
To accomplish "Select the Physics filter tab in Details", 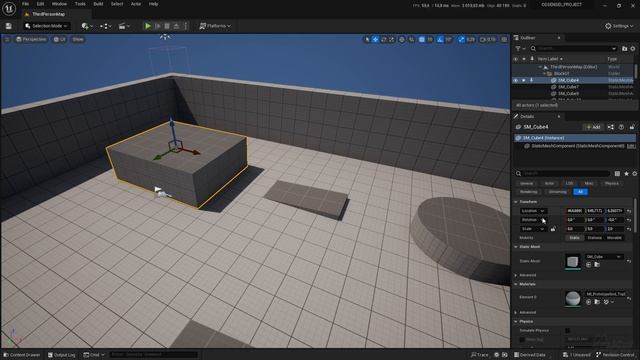I will coord(612,184).
